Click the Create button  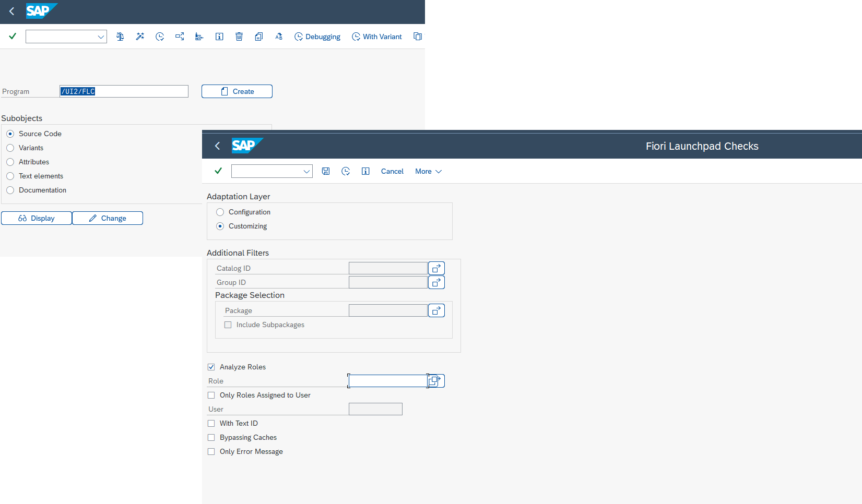coord(237,91)
